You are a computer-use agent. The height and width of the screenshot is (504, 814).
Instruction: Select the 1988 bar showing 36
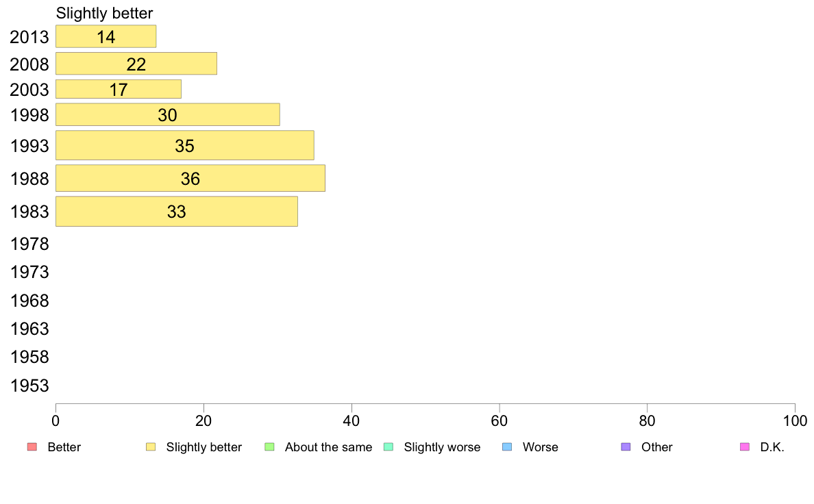(190, 179)
